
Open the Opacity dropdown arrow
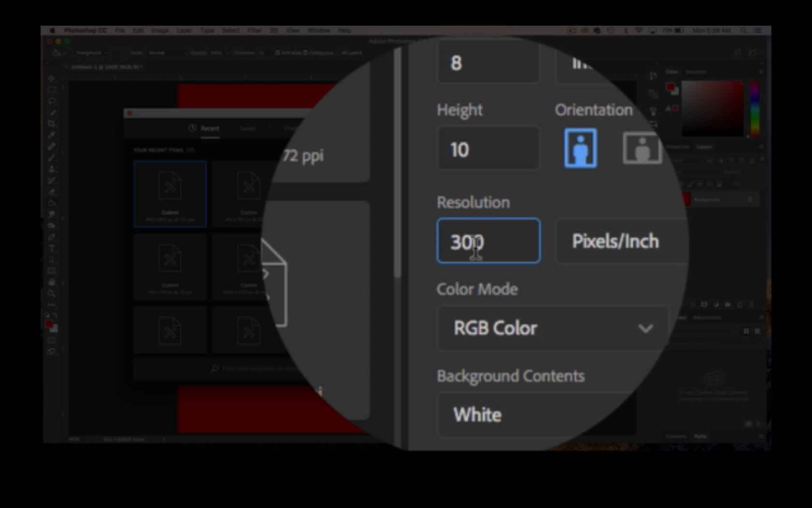[227, 53]
